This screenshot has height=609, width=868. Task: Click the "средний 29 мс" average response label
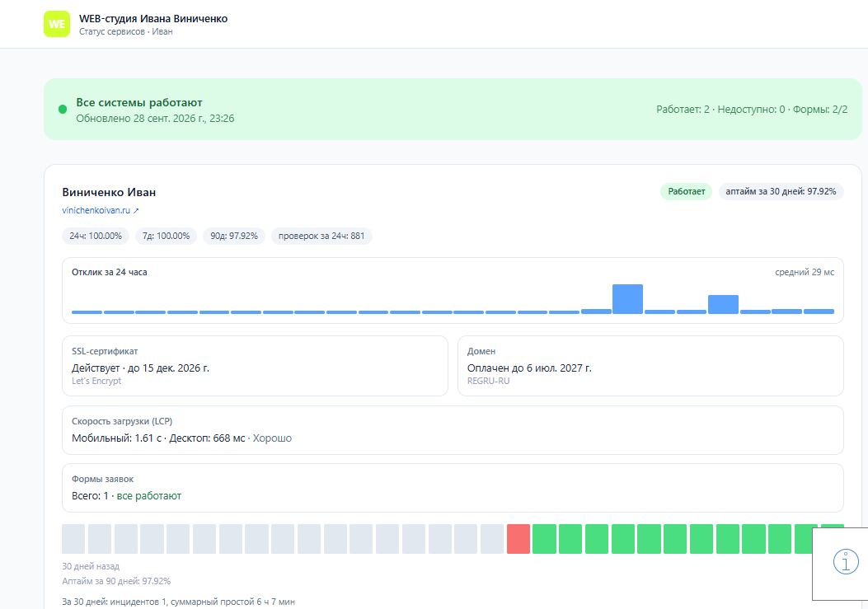click(805, 273)
